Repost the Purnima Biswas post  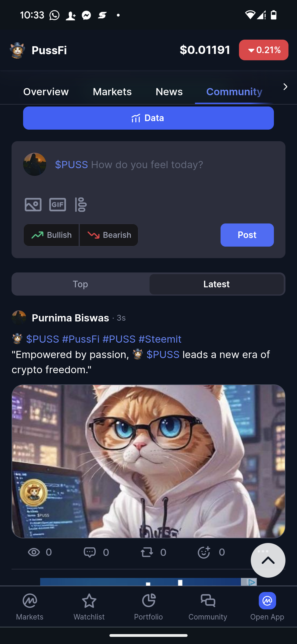point(147,552)
